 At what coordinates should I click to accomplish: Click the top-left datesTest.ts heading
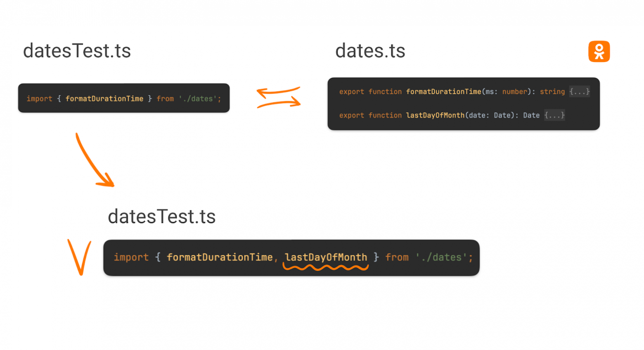click(x=77, y=51)
